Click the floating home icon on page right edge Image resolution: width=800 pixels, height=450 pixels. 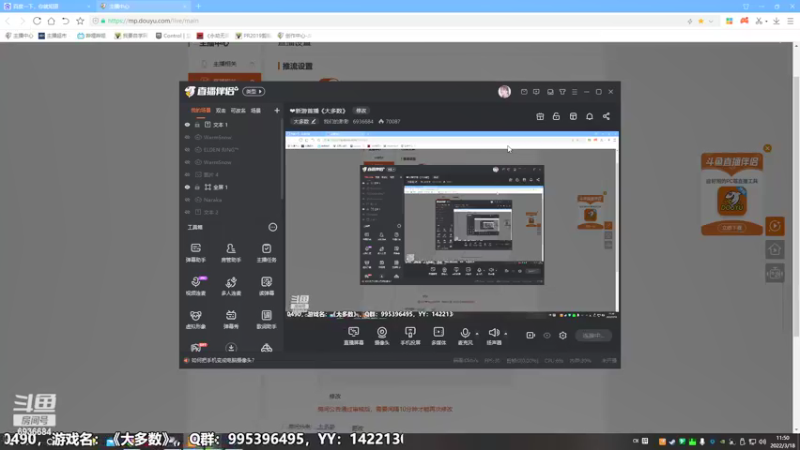[x=774, y=249]
